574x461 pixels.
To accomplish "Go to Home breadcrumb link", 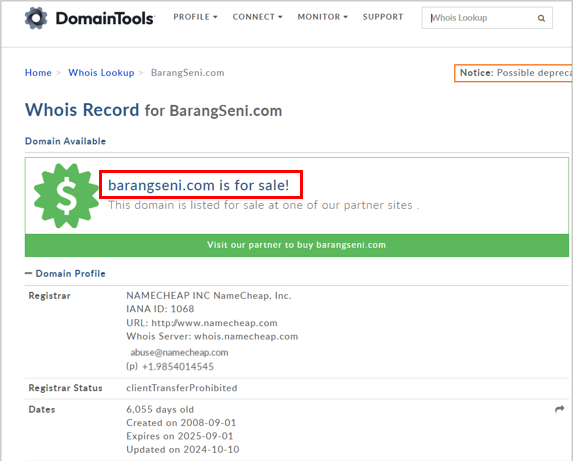I will [38, 73].
